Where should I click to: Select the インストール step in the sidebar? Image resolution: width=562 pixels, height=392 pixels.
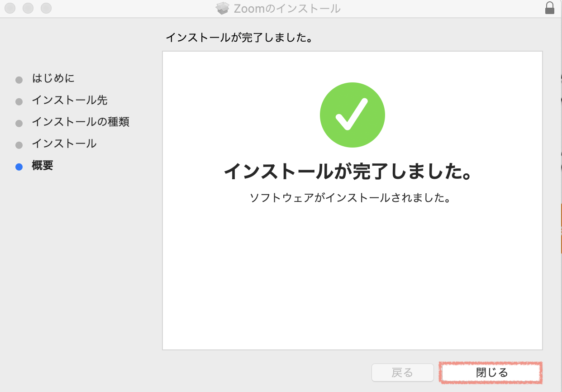tap(64, 143)
